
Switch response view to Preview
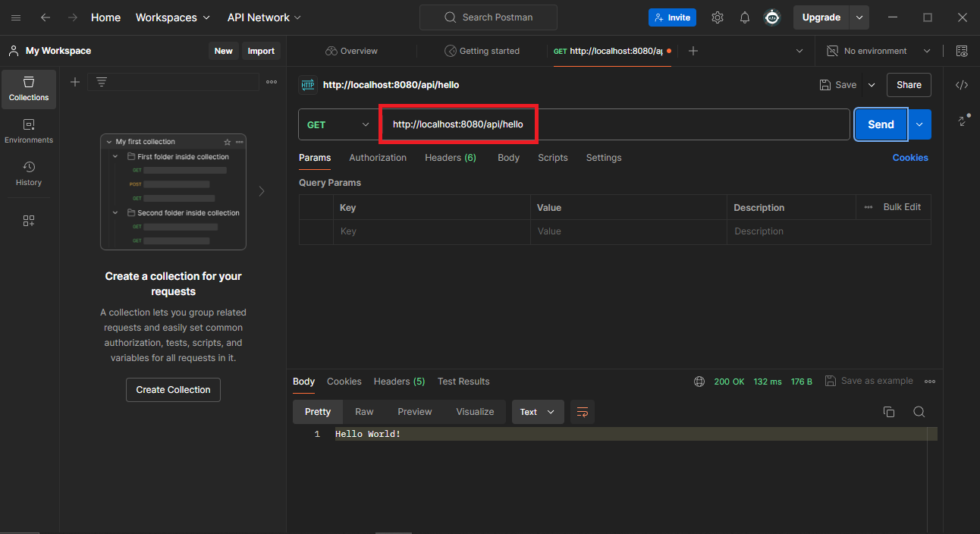click(415, 412)
